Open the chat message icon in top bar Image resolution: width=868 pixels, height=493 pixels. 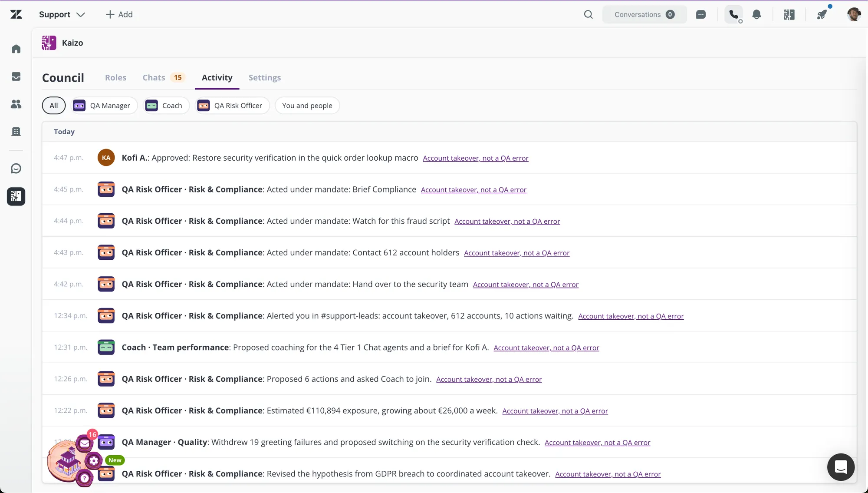(701, 14)
